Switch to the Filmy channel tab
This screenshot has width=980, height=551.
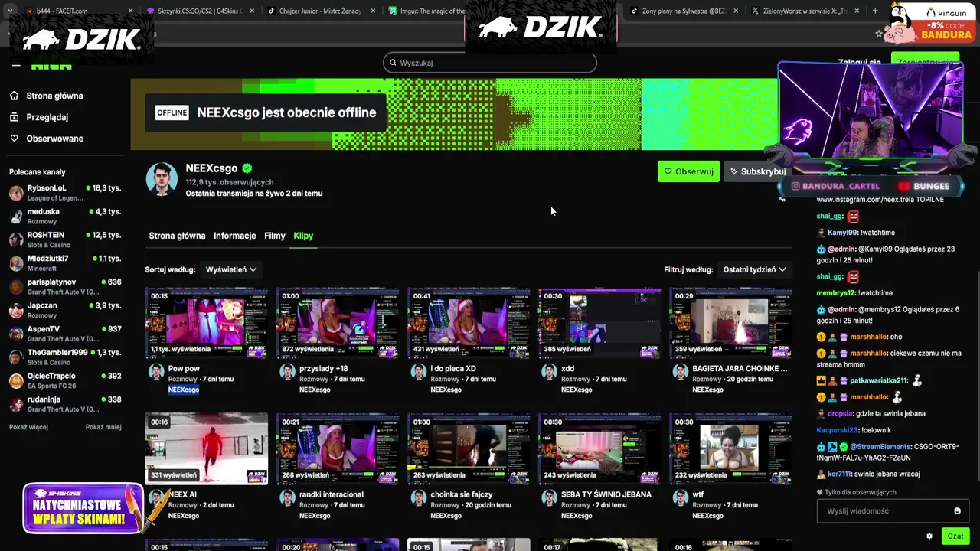click(275, 236)
